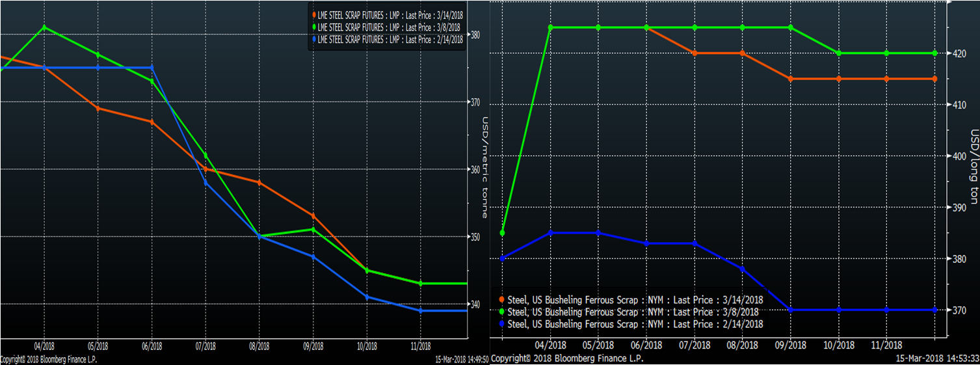Click lowest green data point on Busheling chart
The image size is (980, 365).
click(x=502, y=232)
